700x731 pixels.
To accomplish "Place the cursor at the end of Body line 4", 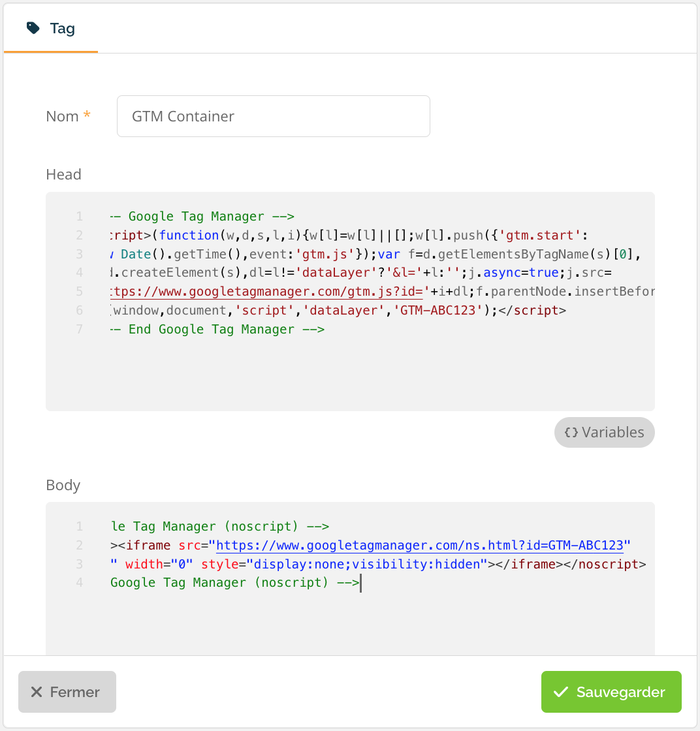I will pyautogui.click(x=360, y=583).
